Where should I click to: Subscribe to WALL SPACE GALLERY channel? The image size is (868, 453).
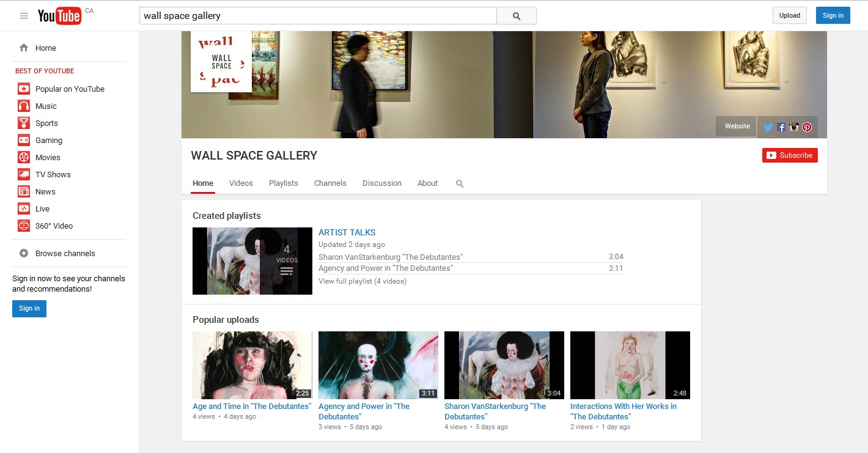(x=790, y=155)
